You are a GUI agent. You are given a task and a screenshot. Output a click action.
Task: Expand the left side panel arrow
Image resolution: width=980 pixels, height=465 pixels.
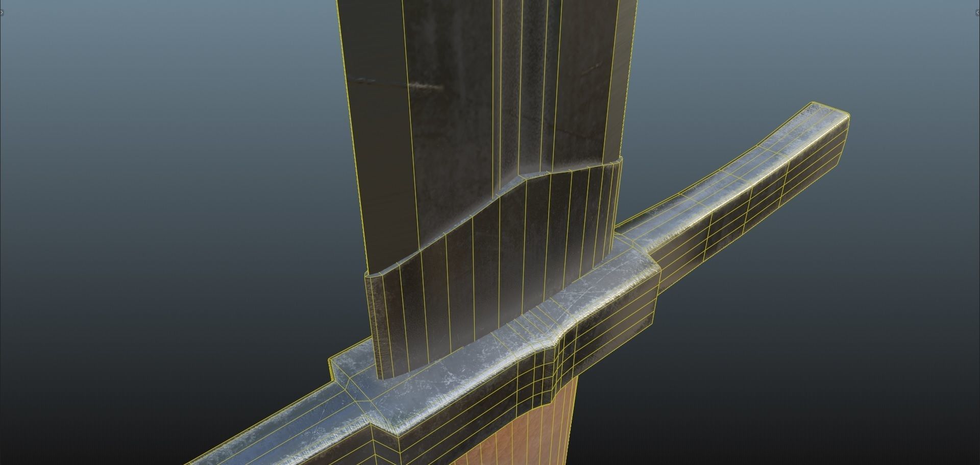click(x=2, y=12)
